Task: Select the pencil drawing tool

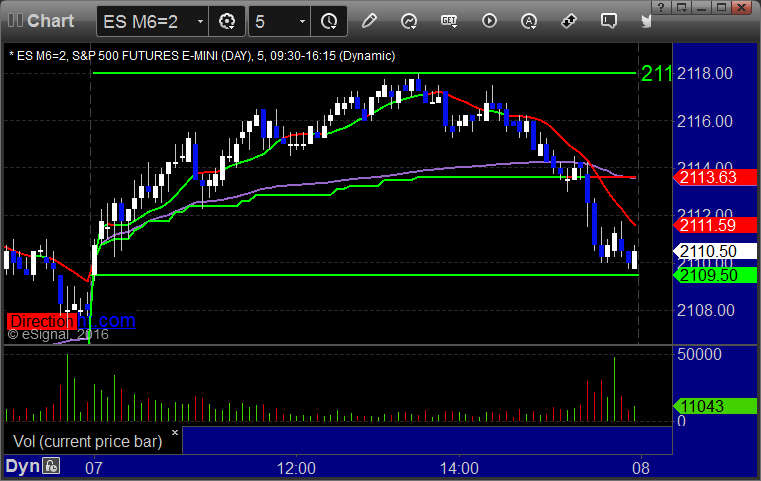Action: pyautogui.click(x=369, y=21)
